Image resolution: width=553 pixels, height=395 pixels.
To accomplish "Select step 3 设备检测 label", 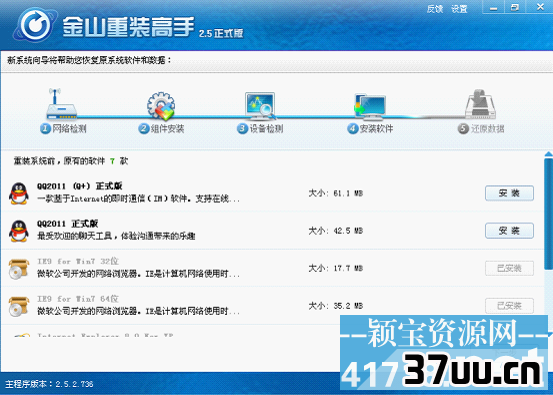I will click(x=260, y=129).
